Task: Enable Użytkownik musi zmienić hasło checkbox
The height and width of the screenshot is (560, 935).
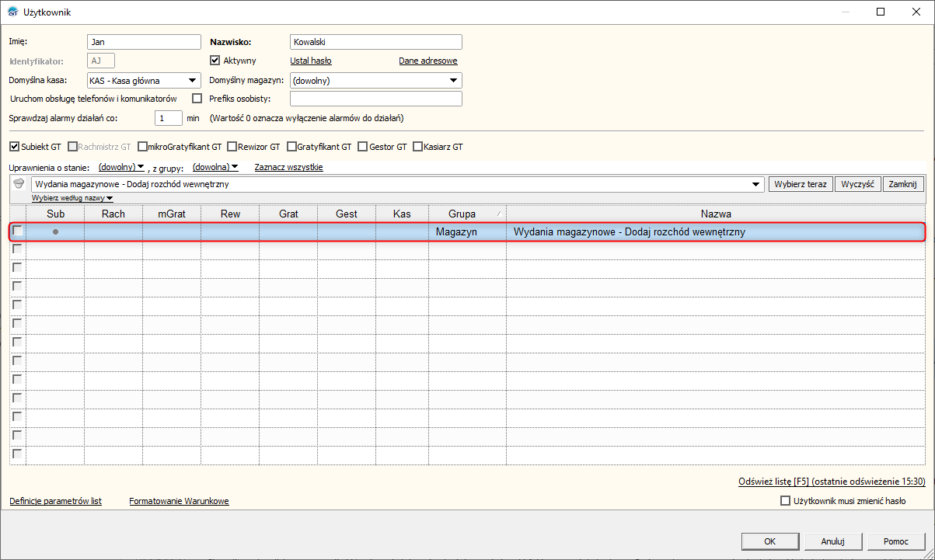Action: (785, 501)
